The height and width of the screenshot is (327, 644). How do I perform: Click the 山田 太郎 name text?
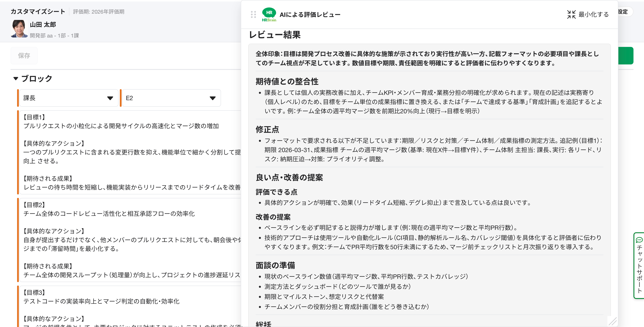[x=43, y=25]
